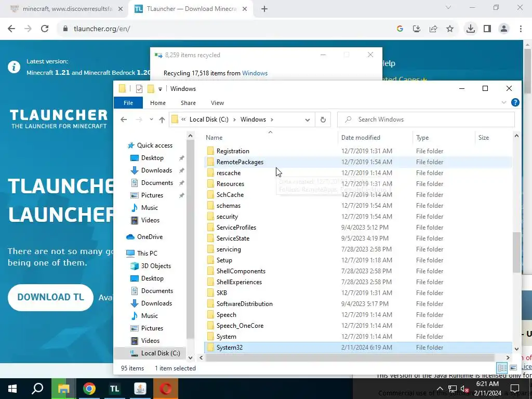Open the Home ribbon tab
This screenshot has width=532, height=399.
[158, 103]
